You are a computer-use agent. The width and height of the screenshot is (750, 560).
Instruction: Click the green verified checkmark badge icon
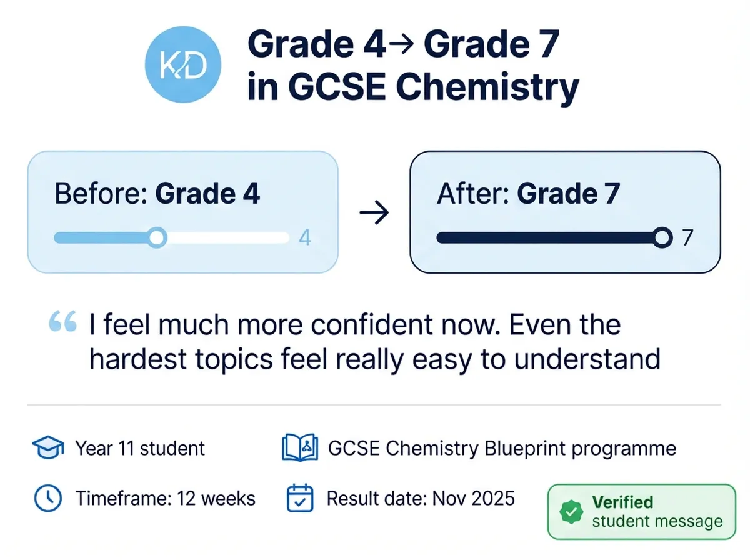pyautogui.click(x=571, y=512)
